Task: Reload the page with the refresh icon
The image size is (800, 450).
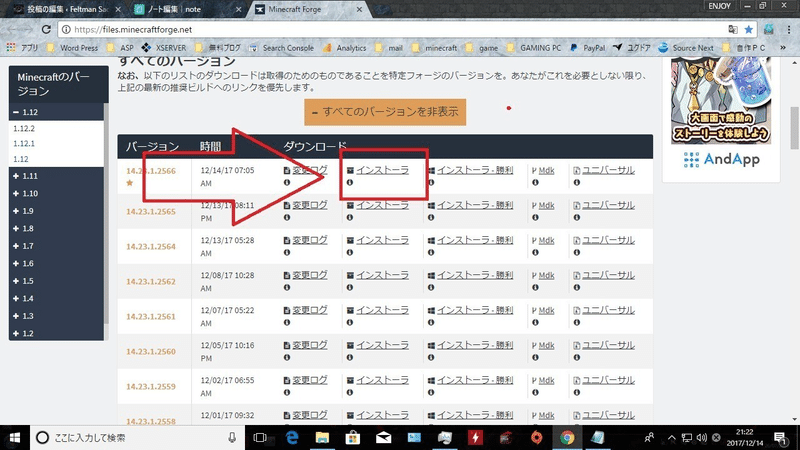Action: [x=46, y=30]
